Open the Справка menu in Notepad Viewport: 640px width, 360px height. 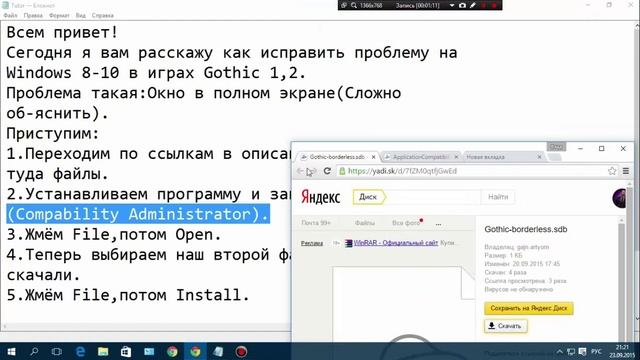coord(102,16)
